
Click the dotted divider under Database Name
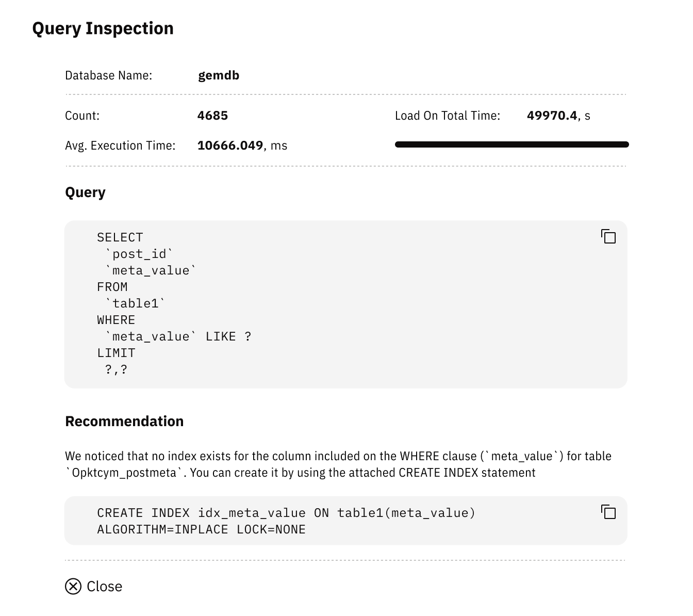pyautogui.click(x=345, y=95)
